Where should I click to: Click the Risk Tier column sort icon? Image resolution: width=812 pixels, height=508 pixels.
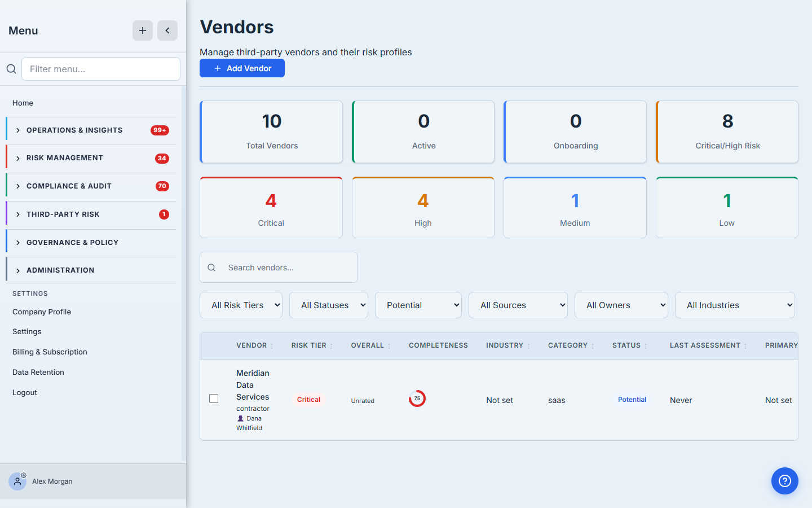click(332, 346)
